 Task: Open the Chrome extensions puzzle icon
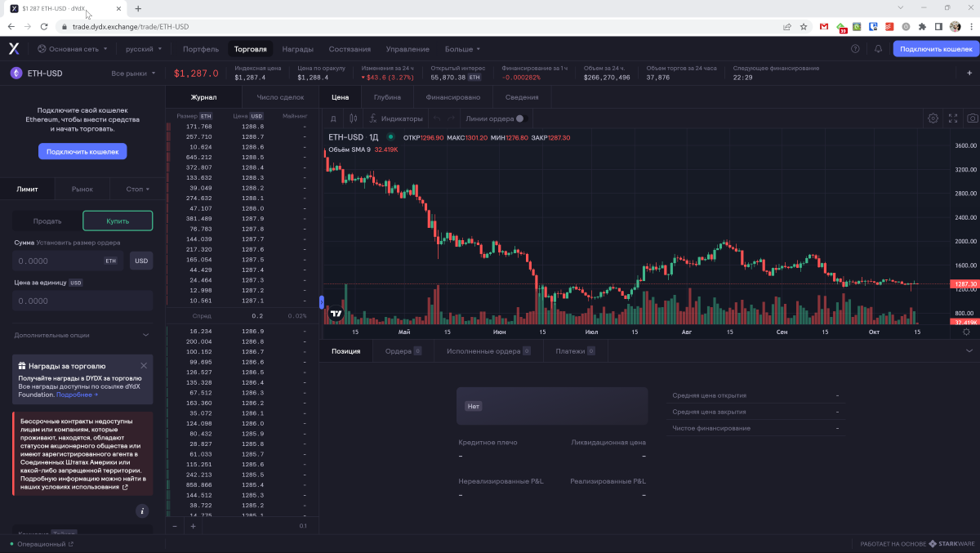point(923,26)
